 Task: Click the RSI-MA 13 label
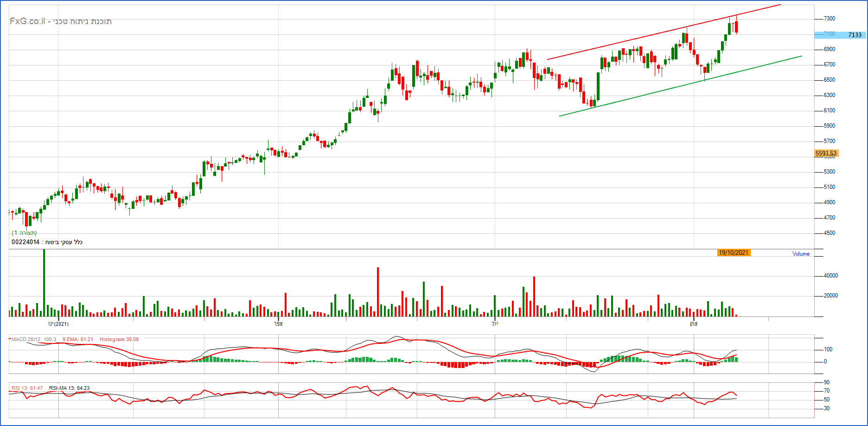pos(69,388)
